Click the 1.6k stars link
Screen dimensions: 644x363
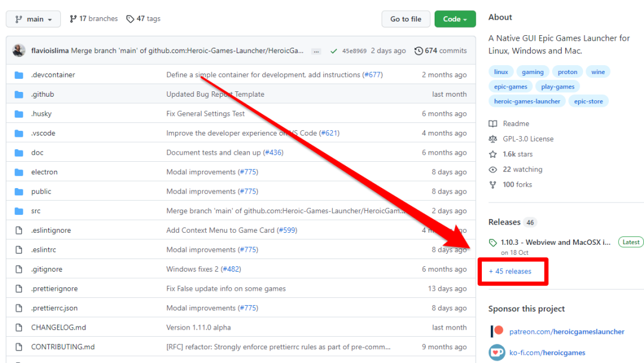pyautogui.click(x=517, y=154)
